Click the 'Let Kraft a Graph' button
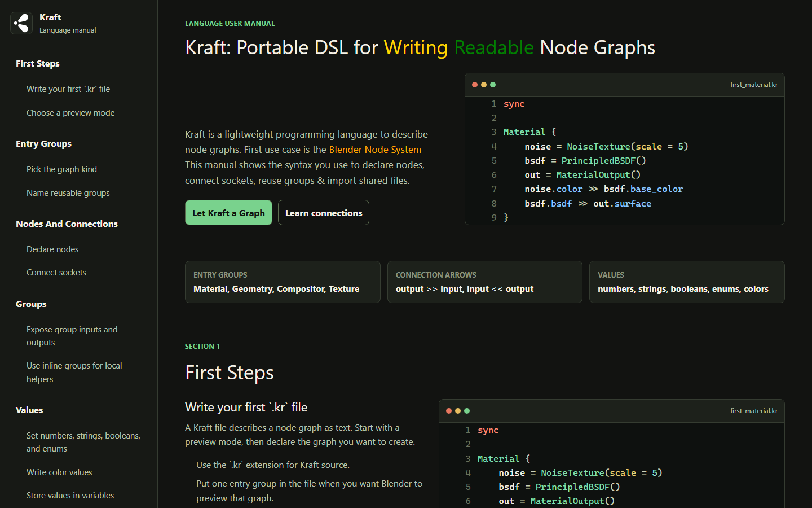This screenshot has height=508, width=812. coord(228,213)
